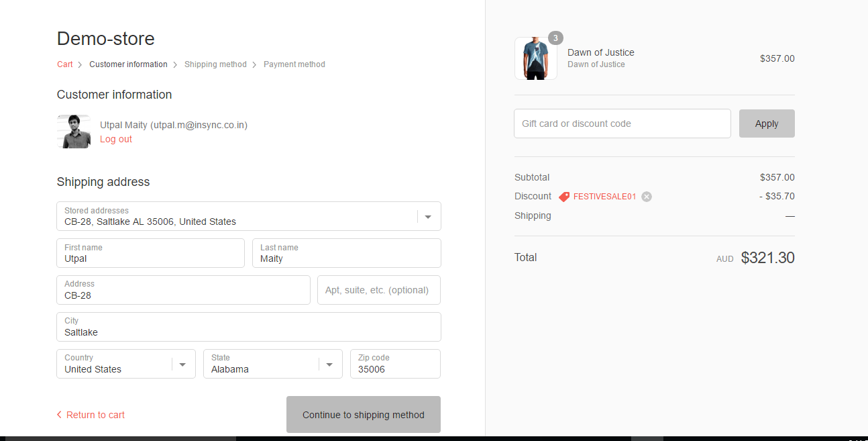Click the Shipping address heading
This screenshot has height=441, width=868.
coord(103,182)
